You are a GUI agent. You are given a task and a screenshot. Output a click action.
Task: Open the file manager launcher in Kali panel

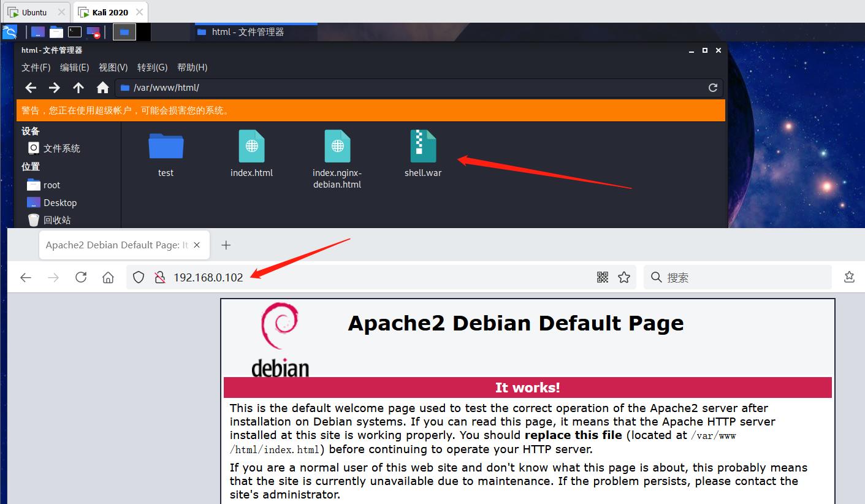click(x=56, y=32)
